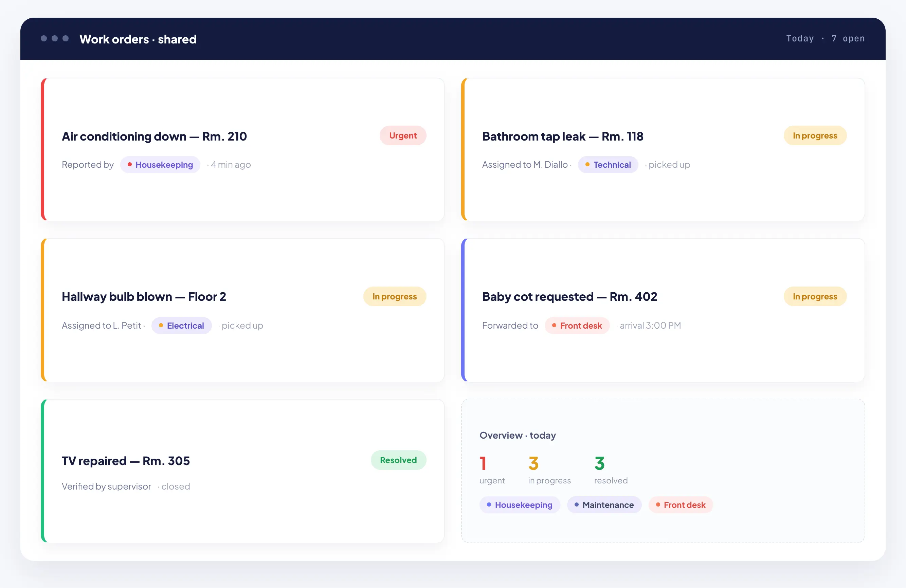Click the '4 min ago' timestamp
The image size is (906, 588).
pyautogui.click(x=231, y=165)
